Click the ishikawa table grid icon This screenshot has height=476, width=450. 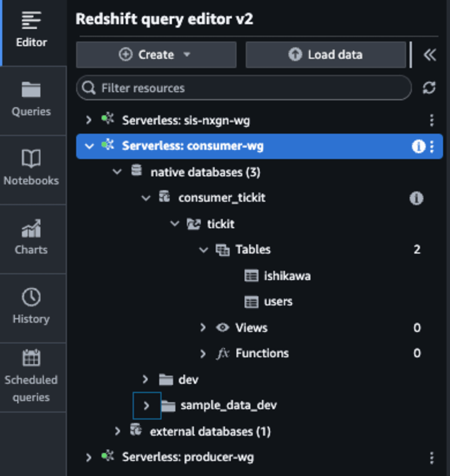pos(251,276)
